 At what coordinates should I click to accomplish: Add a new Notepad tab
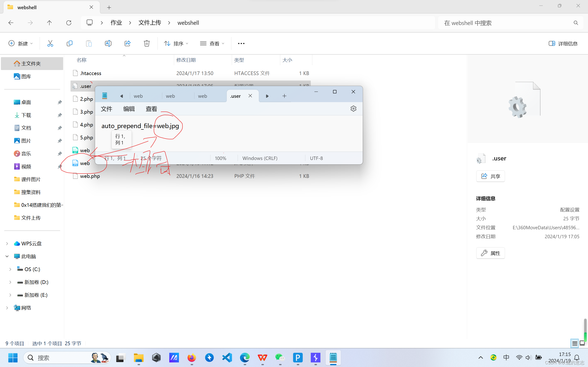coord(284,96)
